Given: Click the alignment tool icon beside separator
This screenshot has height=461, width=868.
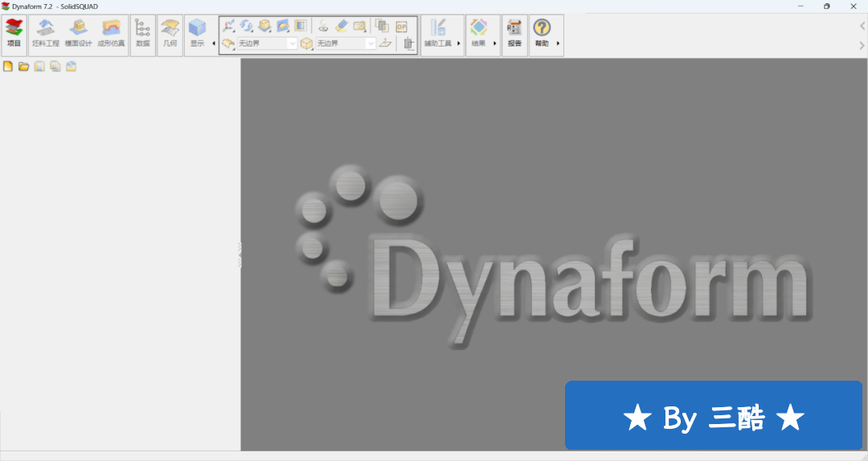Looking at the screenshot, I should click(408, 43).
